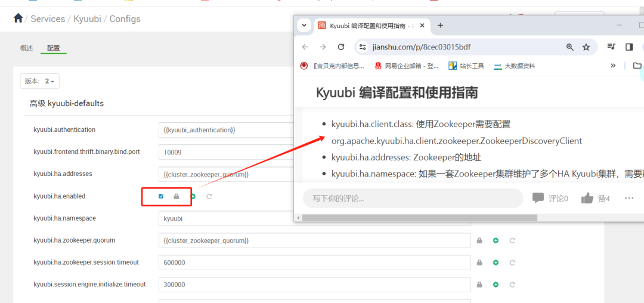644x303 pixels.
Task: Edit the kyuubi.authentication field
Action: click(227, 130)
